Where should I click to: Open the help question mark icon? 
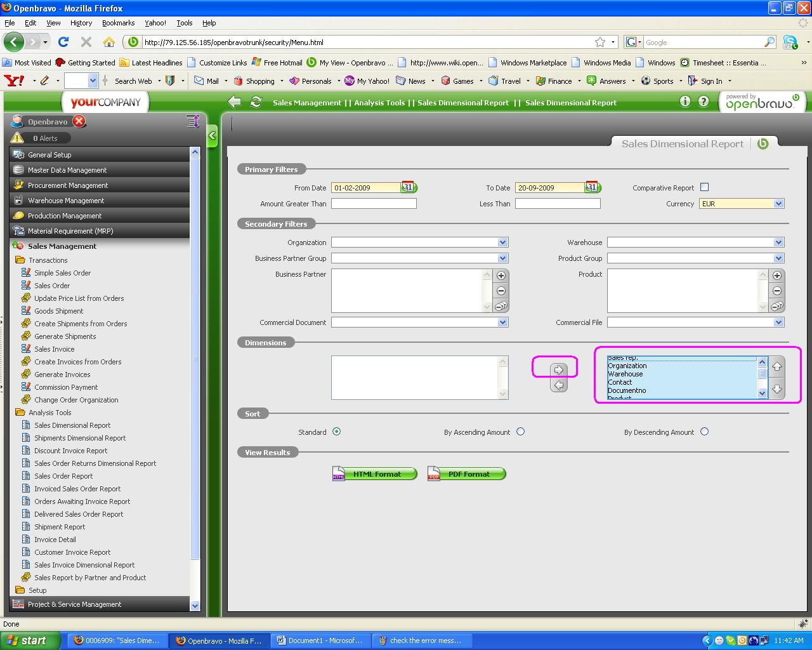[x=704, y=102]
